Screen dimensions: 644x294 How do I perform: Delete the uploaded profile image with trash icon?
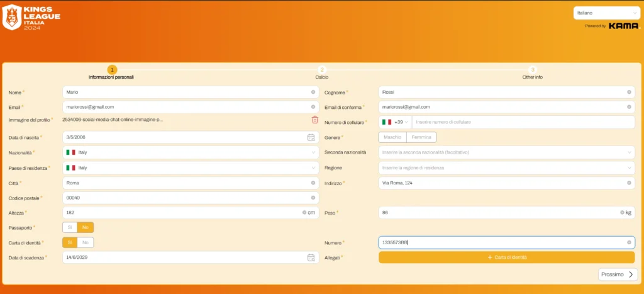[x=314, y=120]
